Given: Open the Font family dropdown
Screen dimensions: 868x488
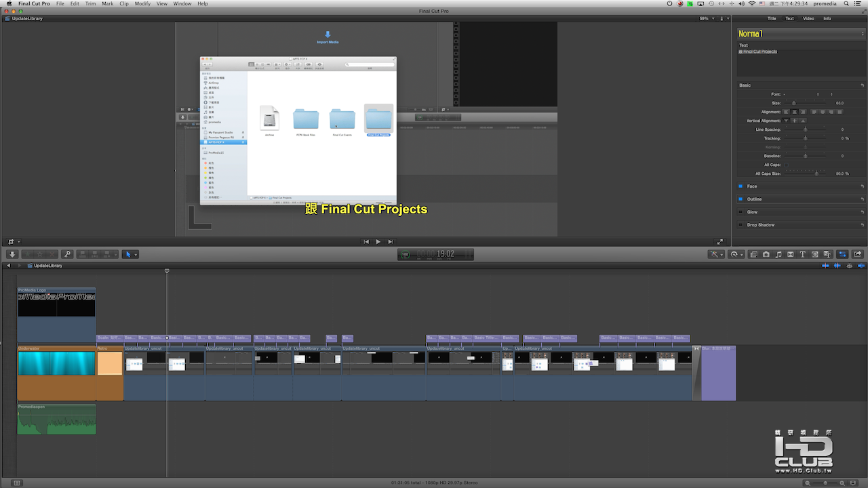Looking at the screenshot, I should [802, 94].
